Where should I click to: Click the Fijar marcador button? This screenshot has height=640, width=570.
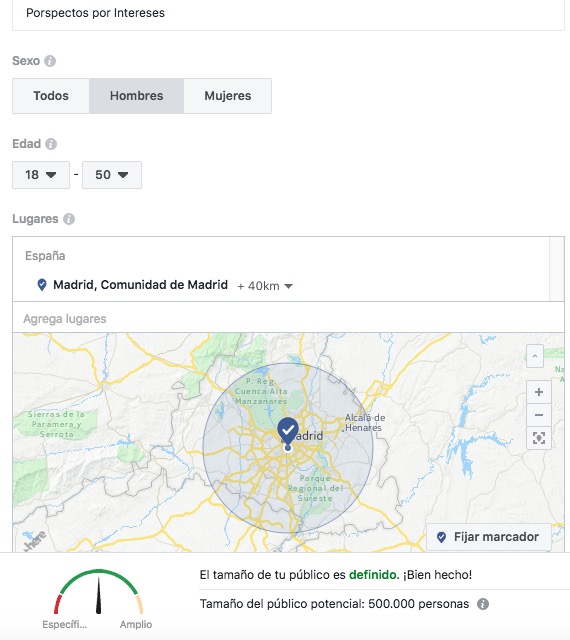pos(489,537)
